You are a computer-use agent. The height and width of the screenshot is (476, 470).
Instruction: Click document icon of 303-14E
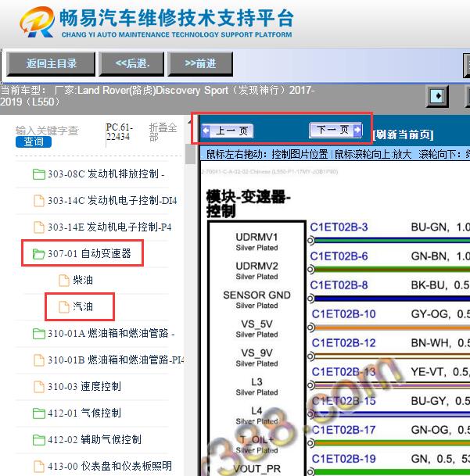(x=38, y=227)
